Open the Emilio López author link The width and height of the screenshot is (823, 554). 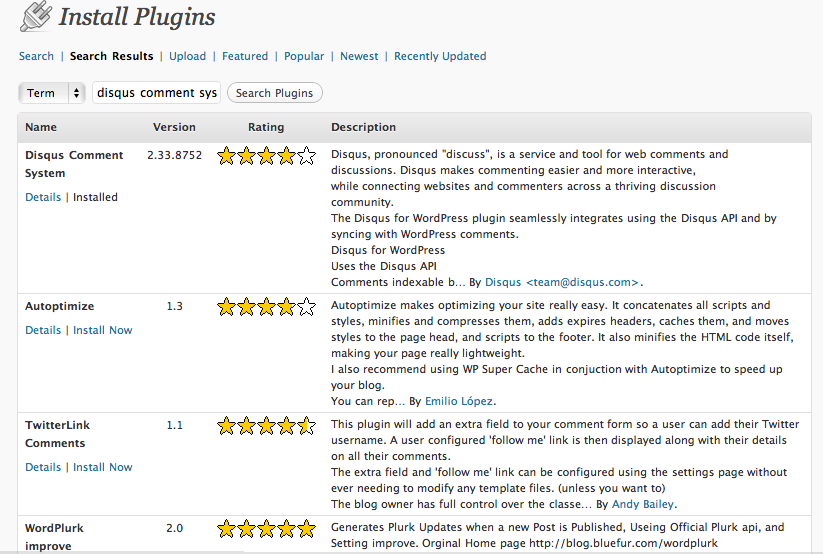[x=459, y=401]
